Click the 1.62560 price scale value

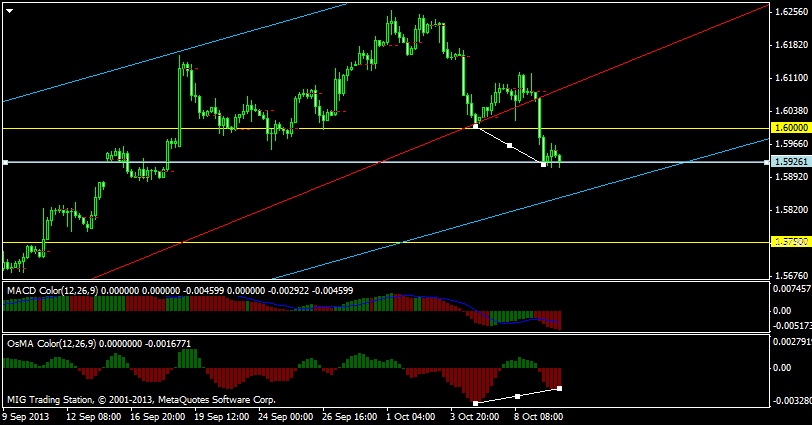click(x=791, y=12)
